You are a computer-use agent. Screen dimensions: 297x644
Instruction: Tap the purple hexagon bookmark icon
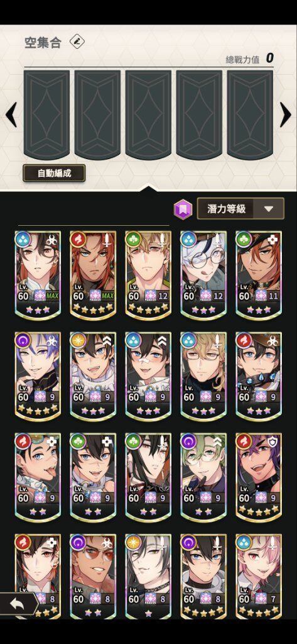pyautogui.click(x=183, y=209)
